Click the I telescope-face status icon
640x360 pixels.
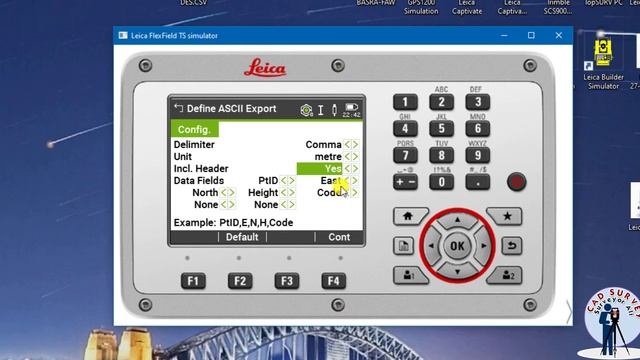321,109
